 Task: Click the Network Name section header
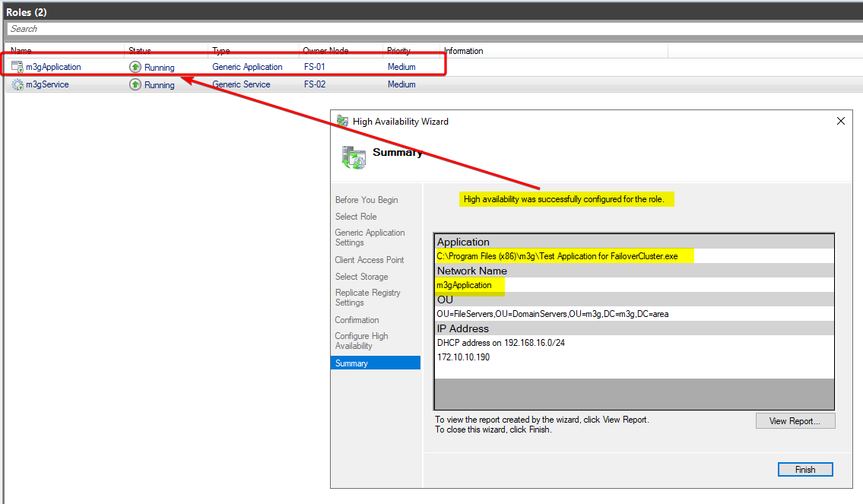coord(634,271)
